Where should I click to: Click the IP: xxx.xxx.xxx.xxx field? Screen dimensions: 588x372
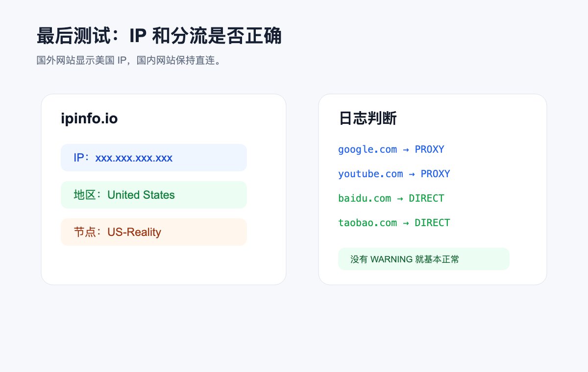154,158
